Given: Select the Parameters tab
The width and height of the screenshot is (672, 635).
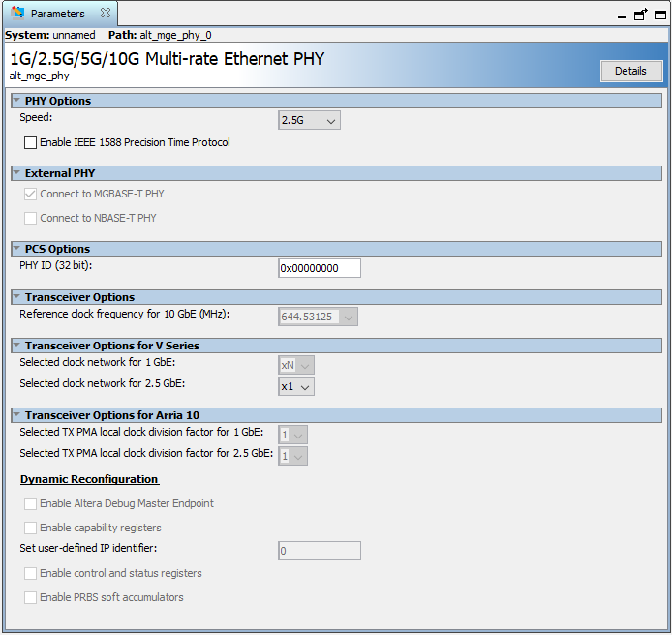Looking at the screenshot, I should 58,14.
